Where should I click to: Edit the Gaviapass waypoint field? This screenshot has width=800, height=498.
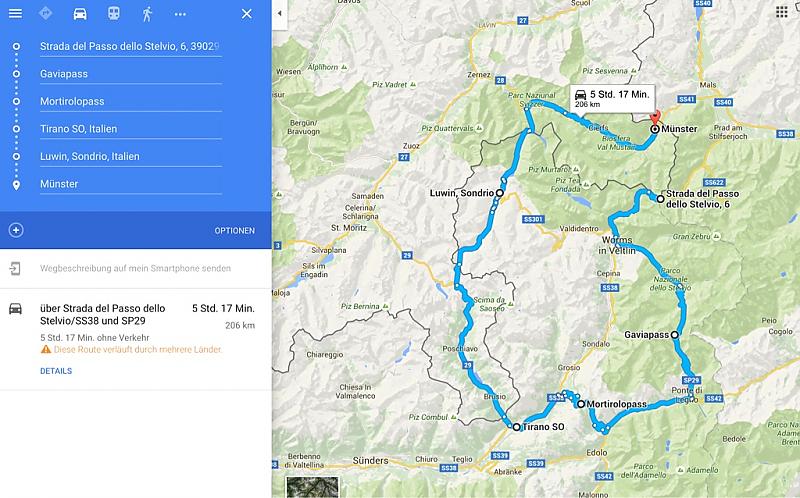tap(131, 74)
